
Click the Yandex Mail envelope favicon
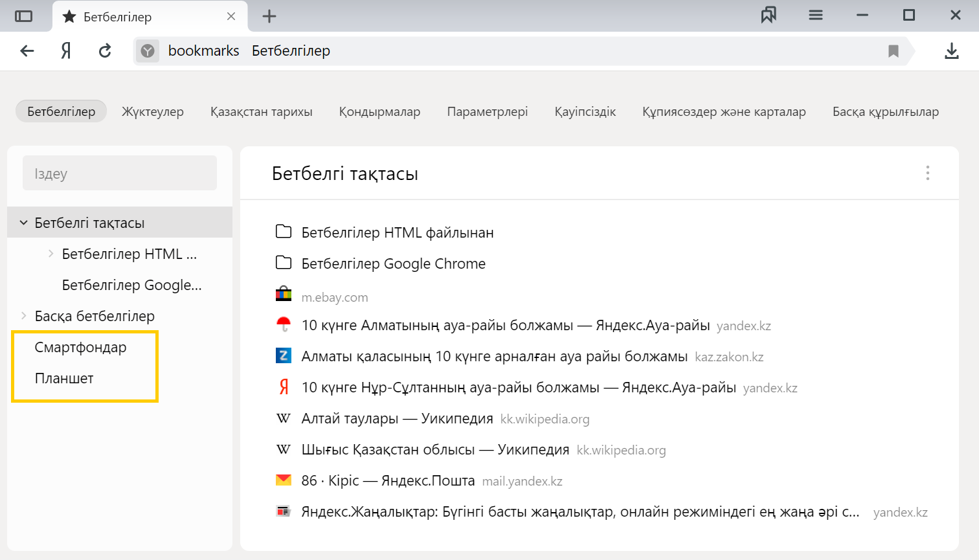(284, 480)
